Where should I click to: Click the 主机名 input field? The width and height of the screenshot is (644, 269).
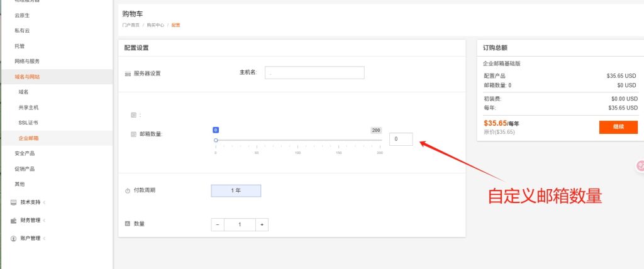(314, 73)
